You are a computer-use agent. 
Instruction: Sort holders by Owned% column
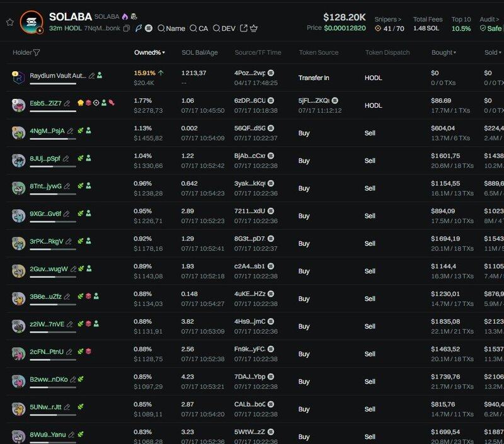149,53
